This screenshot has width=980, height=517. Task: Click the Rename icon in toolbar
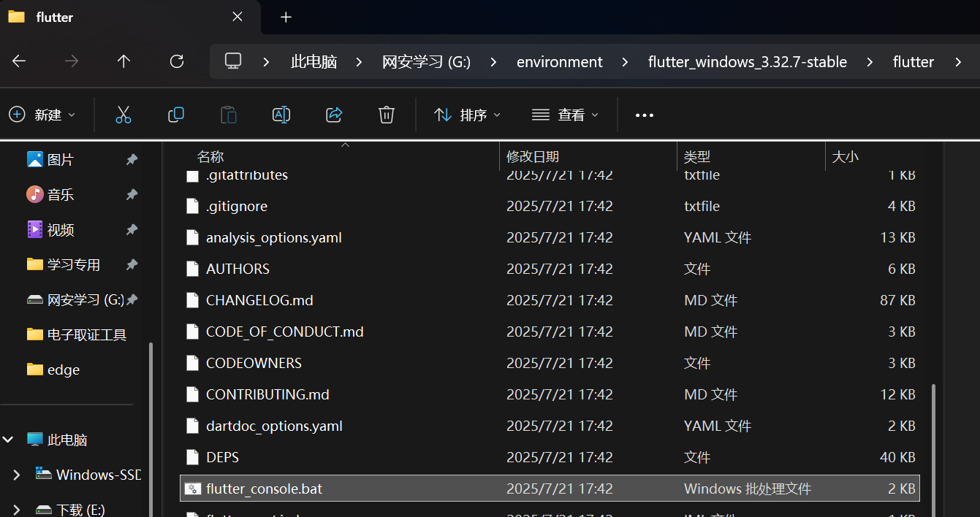[x=281, y=115]
